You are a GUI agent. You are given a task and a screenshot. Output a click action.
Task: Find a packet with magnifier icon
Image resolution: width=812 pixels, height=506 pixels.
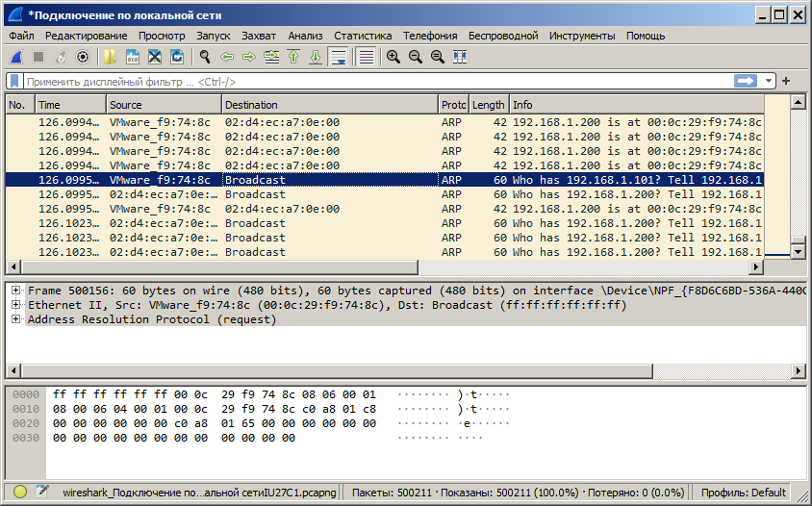[x=205, y=57]
